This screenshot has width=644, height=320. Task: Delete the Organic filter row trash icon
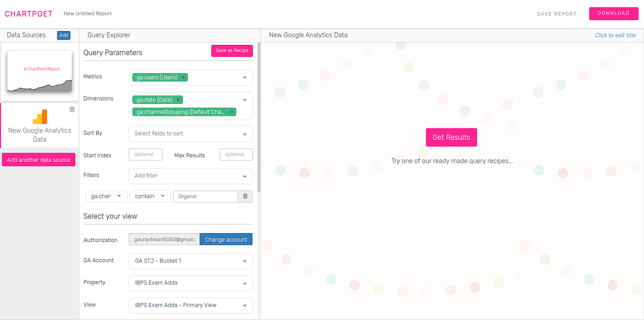click(x=245, y=196)
